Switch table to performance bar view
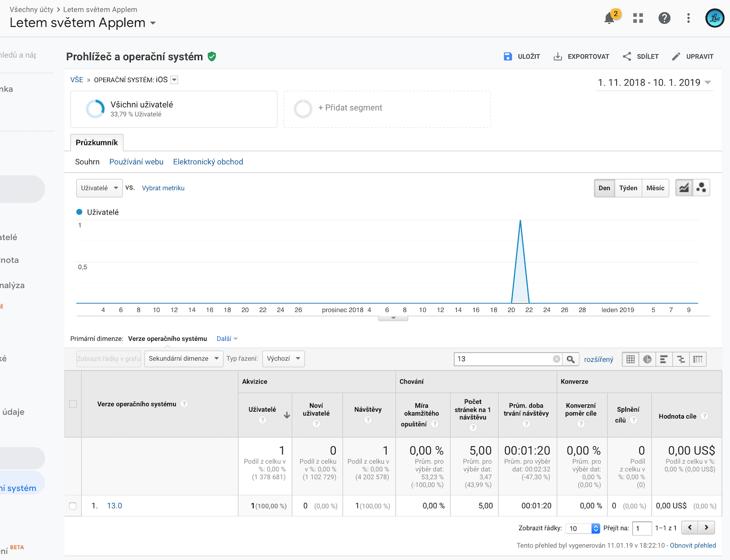 (664, 359)
